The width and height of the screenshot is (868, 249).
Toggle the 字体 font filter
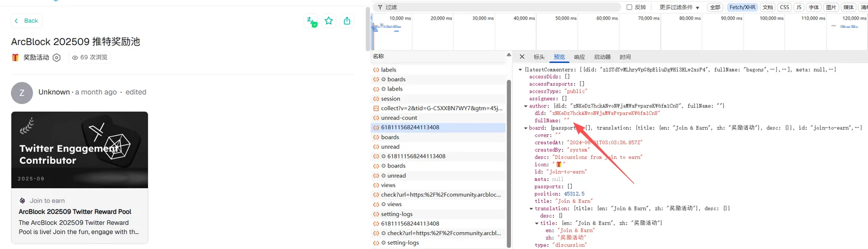coord(814,7)
